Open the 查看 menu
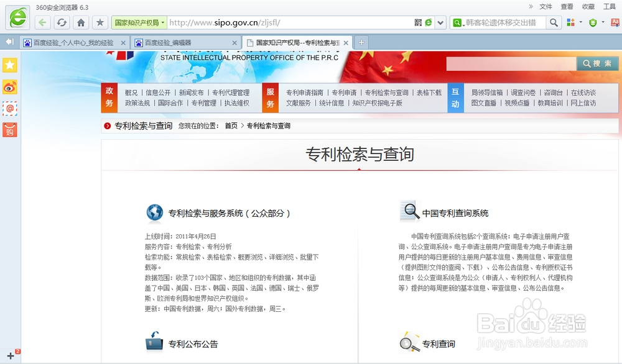Image resolution: width=622 pixels, height=364 pixels. [567, 6]
